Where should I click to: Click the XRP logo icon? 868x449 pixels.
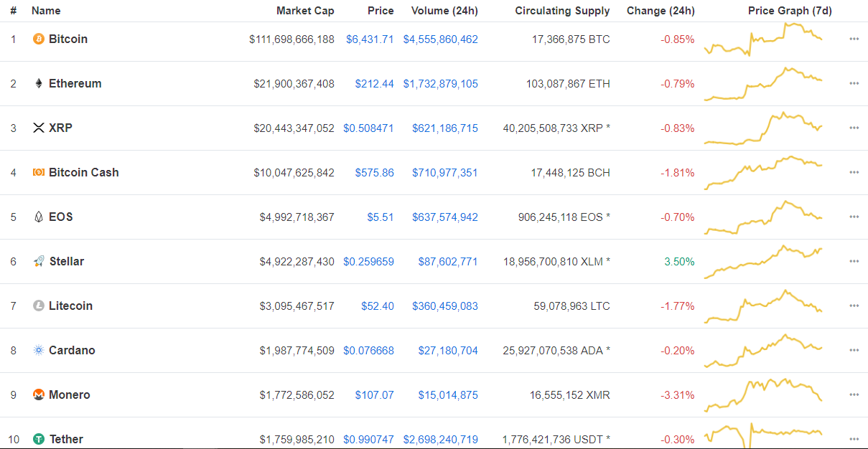point(39,128)
